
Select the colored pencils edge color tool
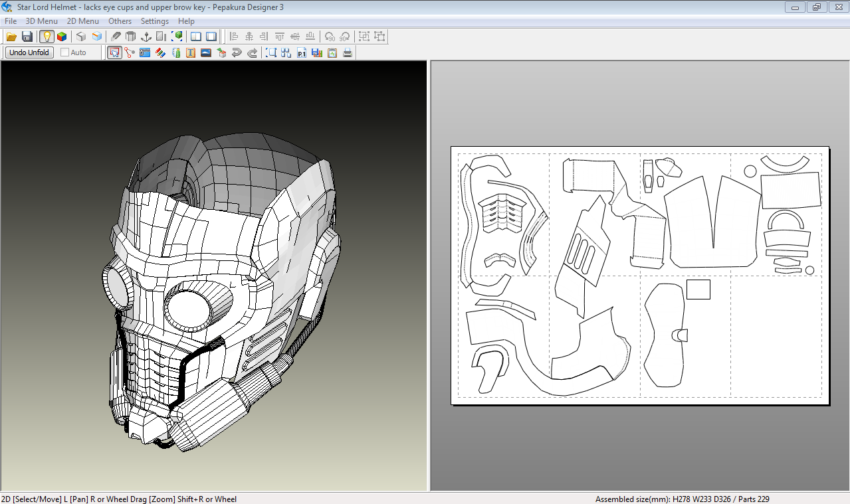pyautogui.click(x=160, y=52)
